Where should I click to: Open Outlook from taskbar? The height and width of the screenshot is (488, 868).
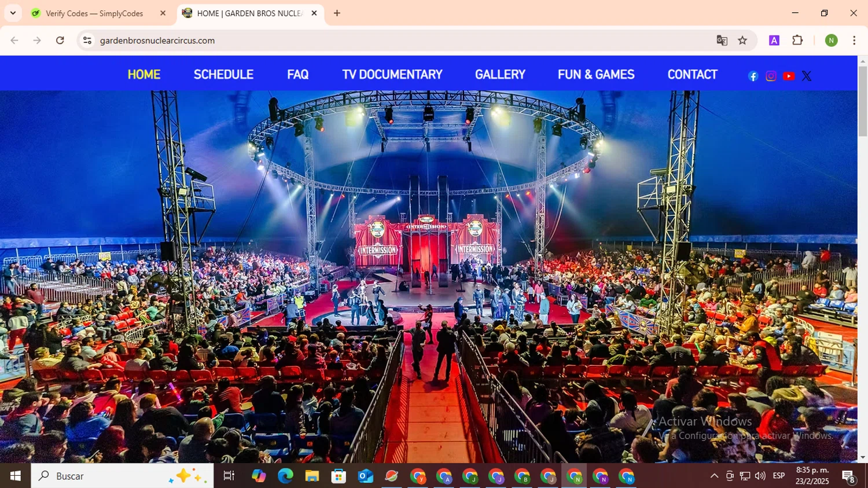tap(365, 476)
